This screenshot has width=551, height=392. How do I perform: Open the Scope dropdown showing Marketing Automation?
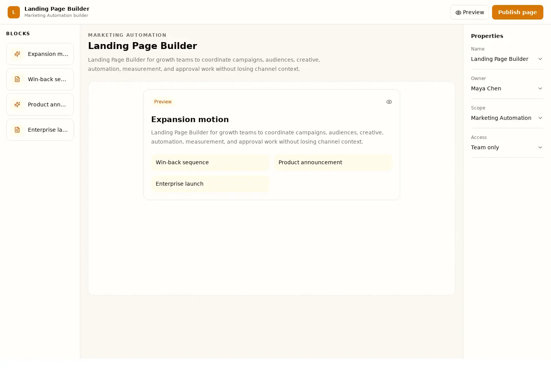tap(507, 118)
